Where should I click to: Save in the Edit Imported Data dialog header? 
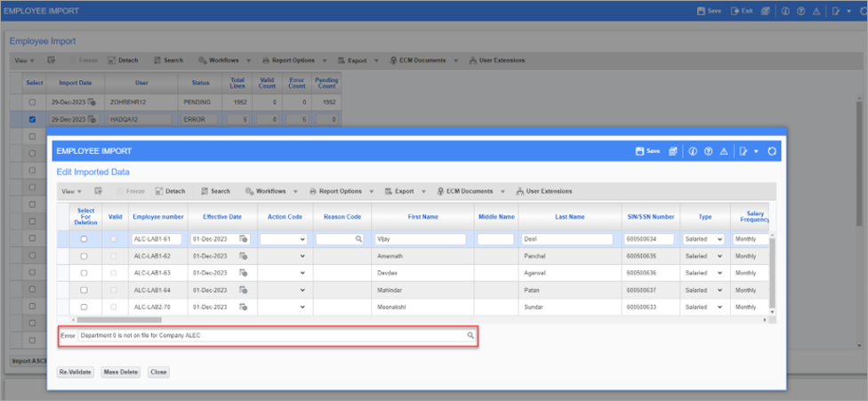click(x=647, y=151)
